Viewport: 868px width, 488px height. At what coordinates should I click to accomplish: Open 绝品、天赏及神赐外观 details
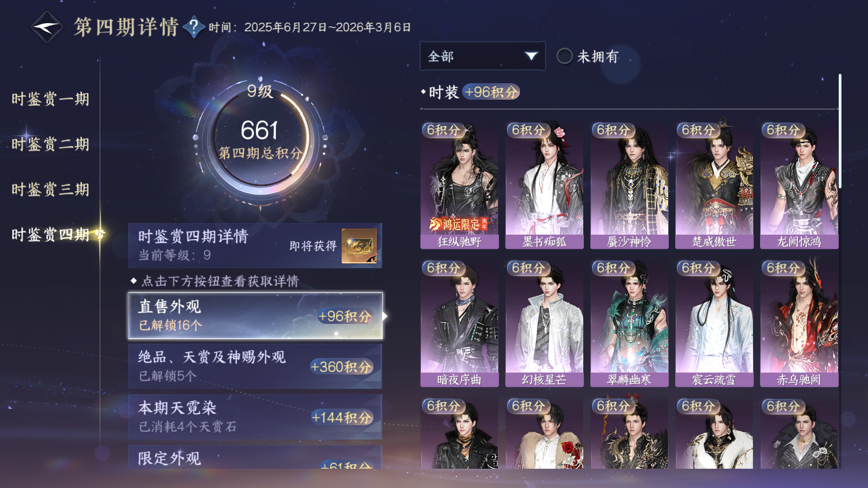point(255,366)
